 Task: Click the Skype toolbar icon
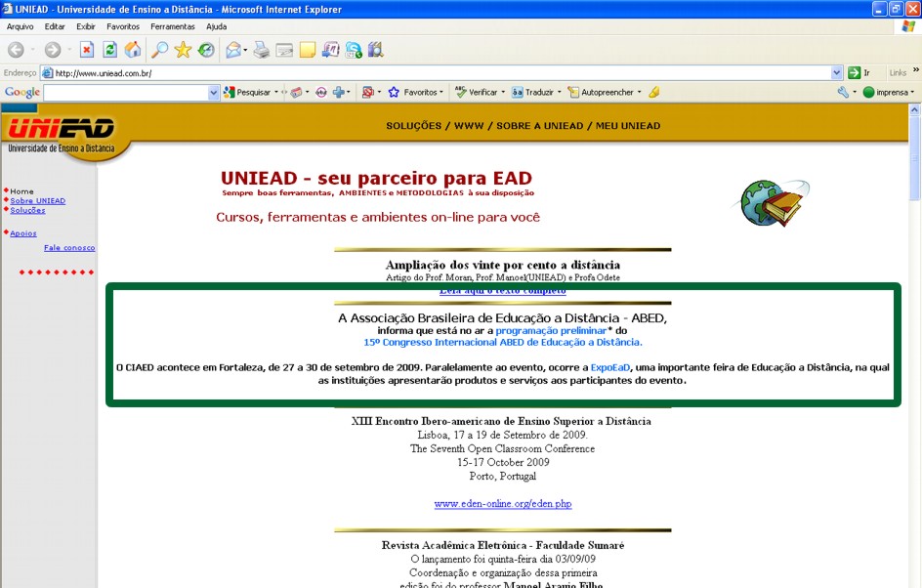coord(354,50)
